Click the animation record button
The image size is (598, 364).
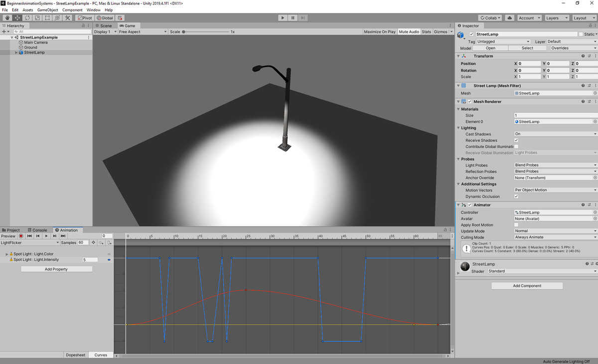(21, 236)
